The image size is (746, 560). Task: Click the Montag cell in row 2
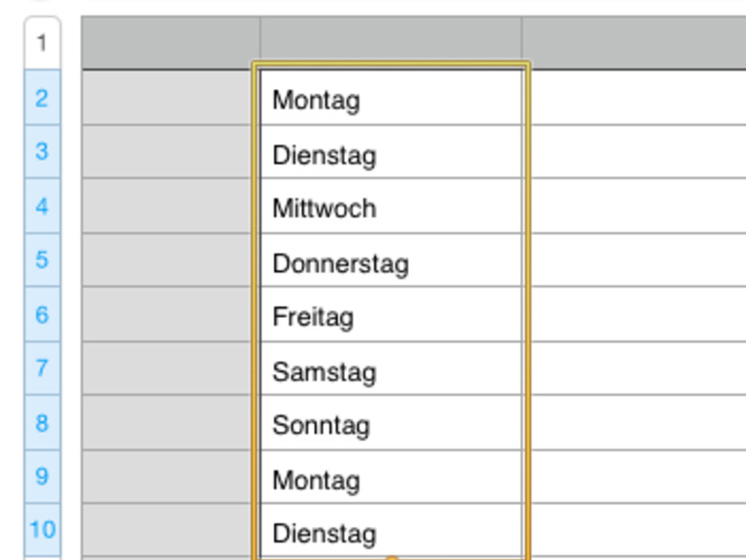tap(391, 99)
